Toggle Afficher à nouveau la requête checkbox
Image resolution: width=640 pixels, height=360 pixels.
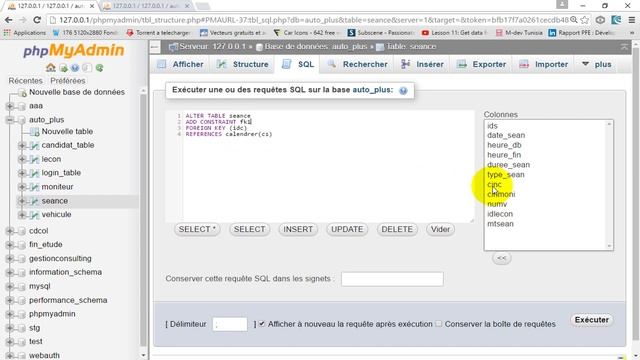point(262,324)
